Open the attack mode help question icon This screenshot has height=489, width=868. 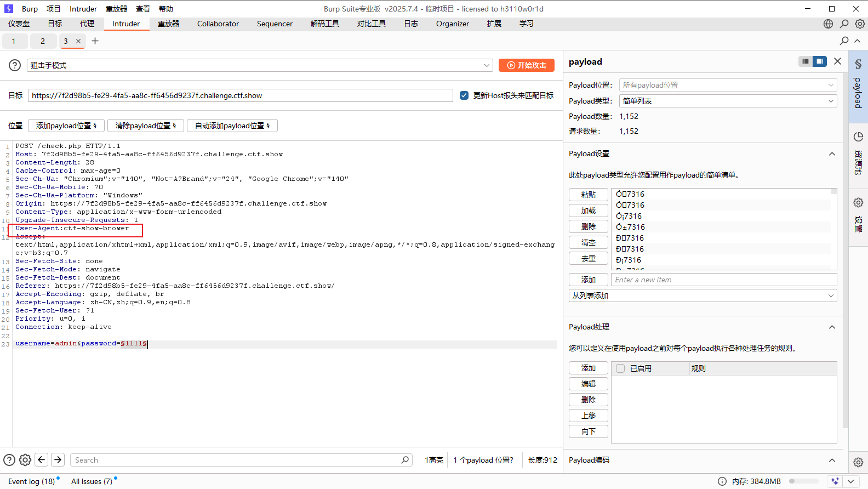(15, 65)
